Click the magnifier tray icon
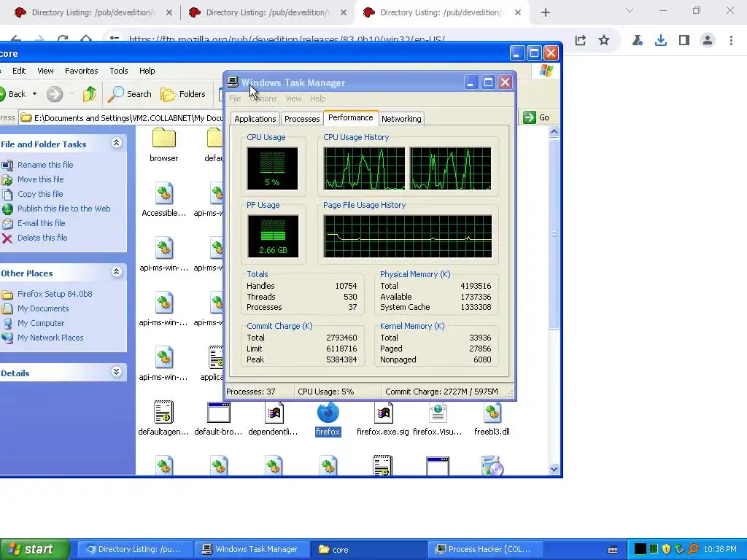 (693, 549)
